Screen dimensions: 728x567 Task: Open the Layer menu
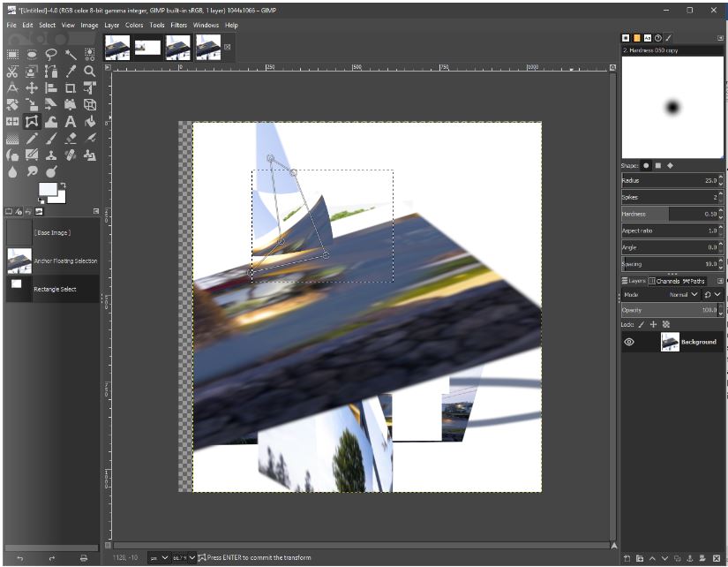(x=111, y=25)
